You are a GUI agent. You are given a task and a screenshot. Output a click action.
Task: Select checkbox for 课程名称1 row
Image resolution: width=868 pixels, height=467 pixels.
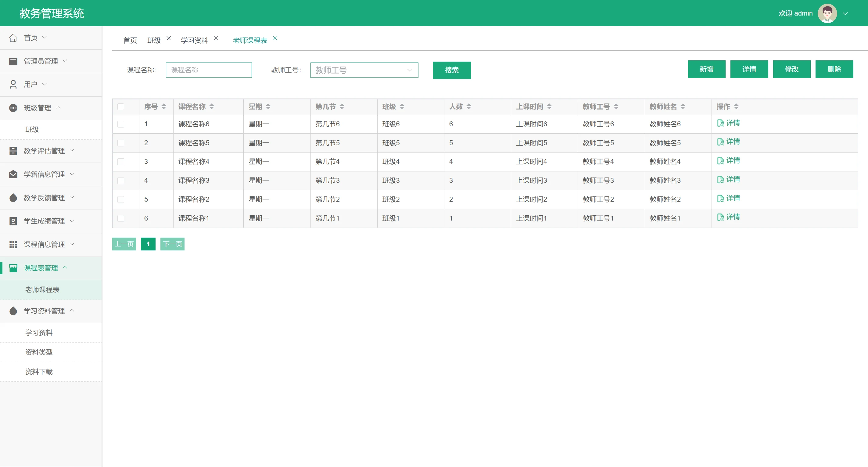[x=121, y=218]
